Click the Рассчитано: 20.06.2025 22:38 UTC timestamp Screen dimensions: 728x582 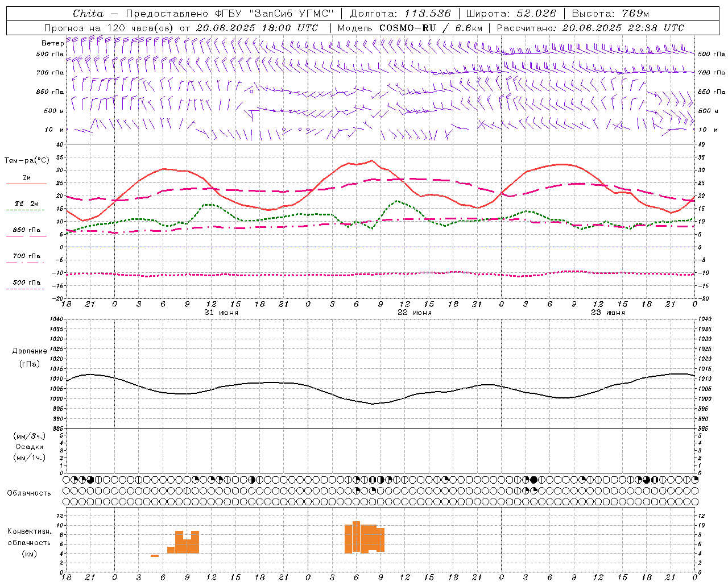(590, 28)
